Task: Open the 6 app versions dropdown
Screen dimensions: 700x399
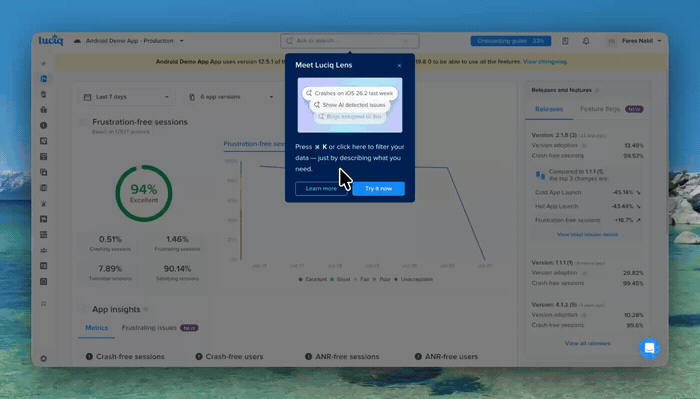Action: [x=231, y=97]
